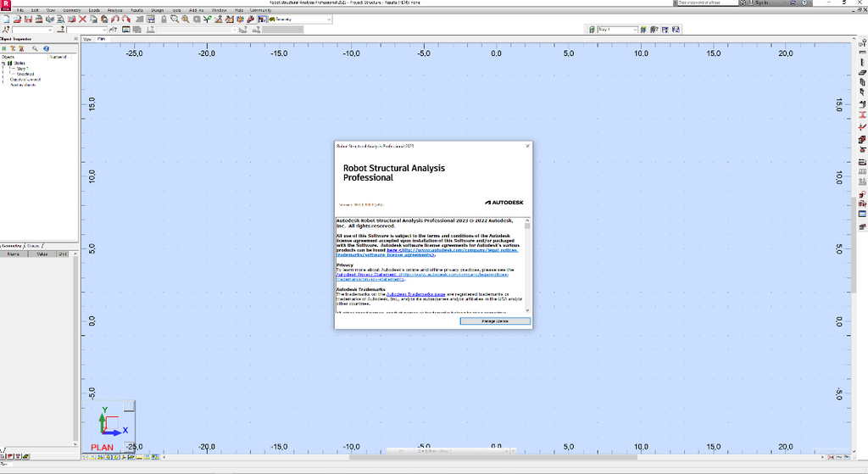Open the bar selection combo box
The height and width of the screenshot is (474, 868).
[86, 30]
